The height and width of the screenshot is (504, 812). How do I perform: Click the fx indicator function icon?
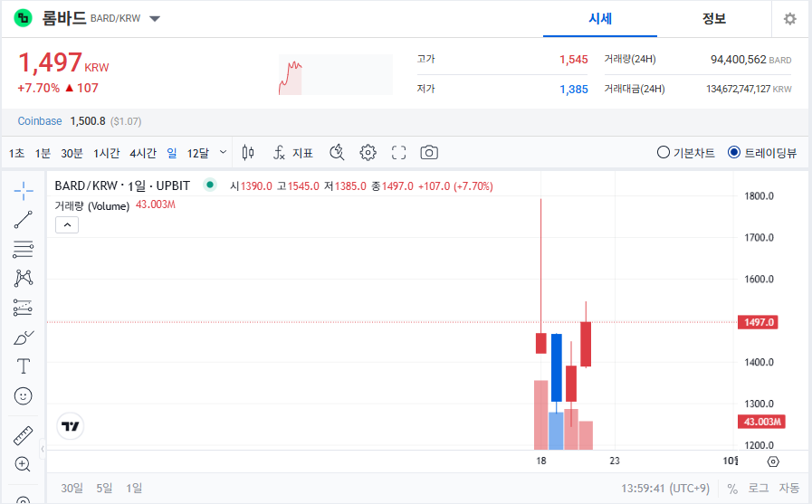tap(279, 153)
